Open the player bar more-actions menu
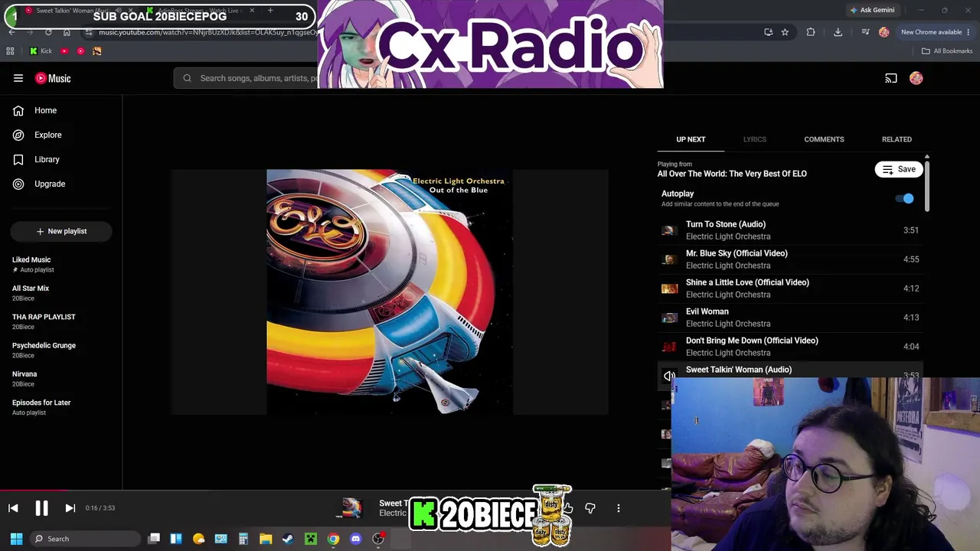 point(619,508)
